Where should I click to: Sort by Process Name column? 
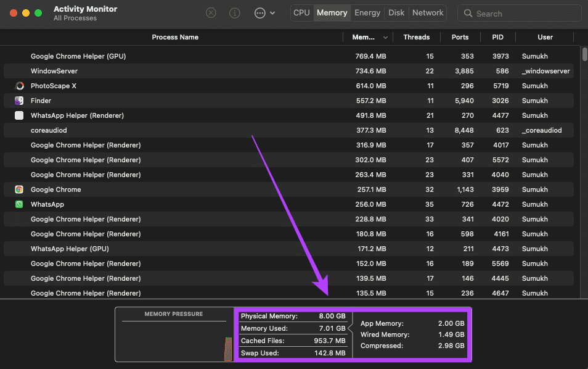[175, 37]
